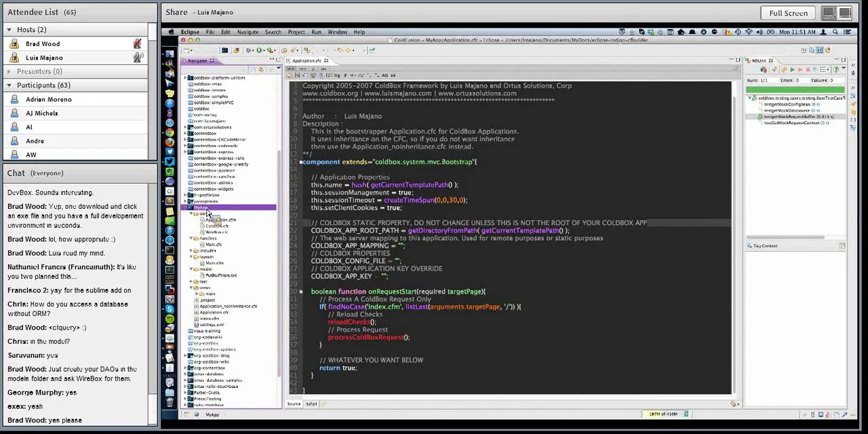Collapse the MyApp project in Navigator
Image resolution: width=868 pixels, height=434 pixels.
pos(186,208)
